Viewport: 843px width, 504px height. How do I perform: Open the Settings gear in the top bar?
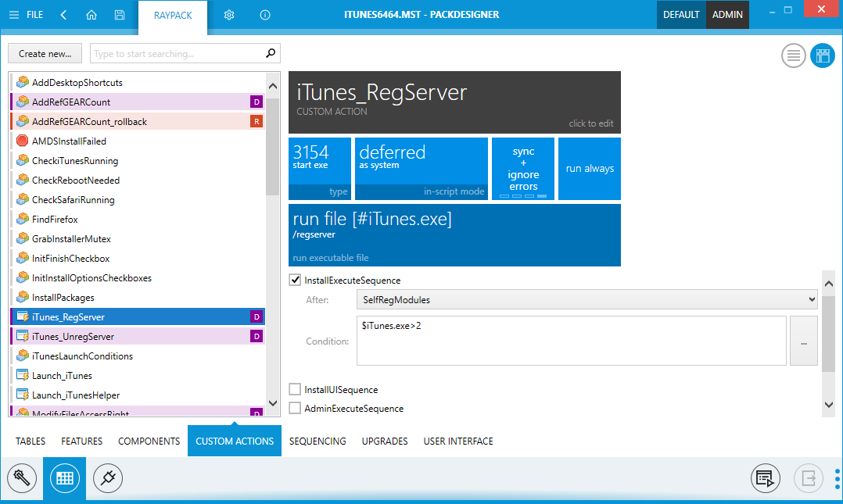click(228, 14)
